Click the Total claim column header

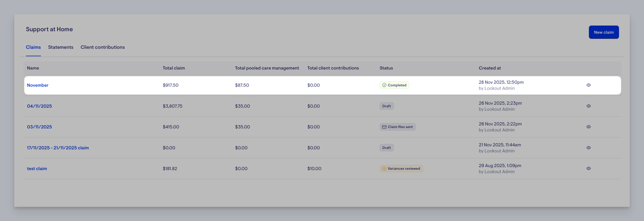pos(173,68)
